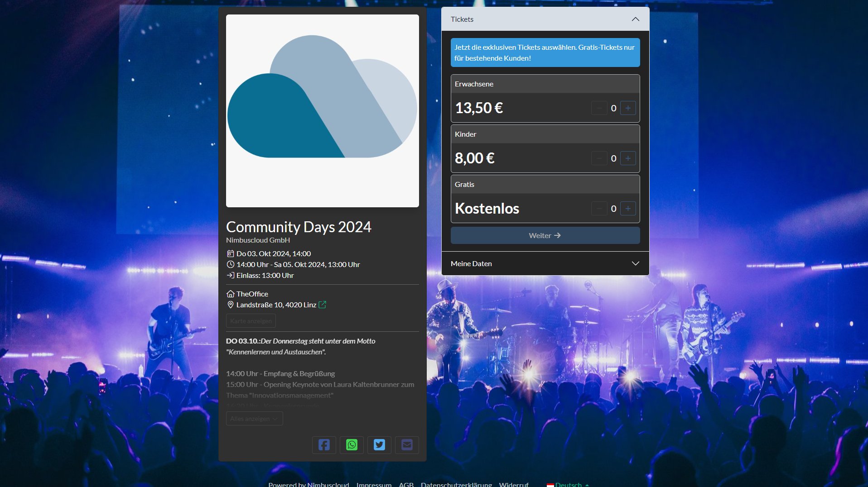
Task: Click Karte anzeigen button
Action: (251, 321)
